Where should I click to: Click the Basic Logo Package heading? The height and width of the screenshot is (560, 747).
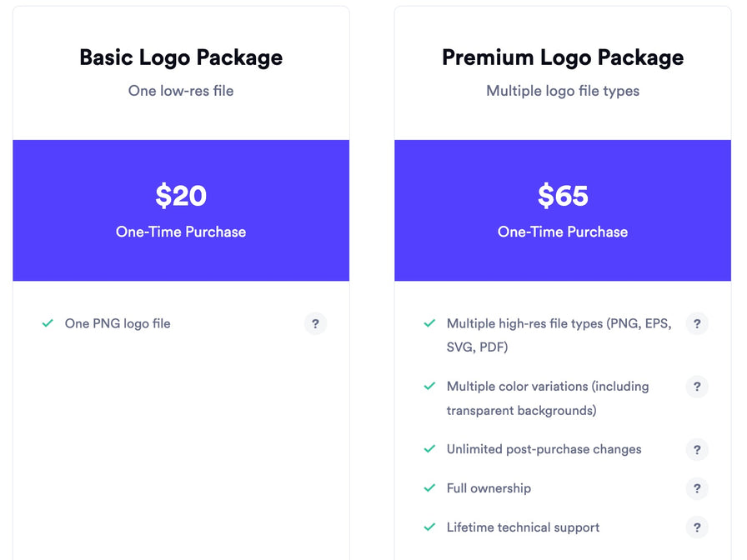[x=181, y=58]
